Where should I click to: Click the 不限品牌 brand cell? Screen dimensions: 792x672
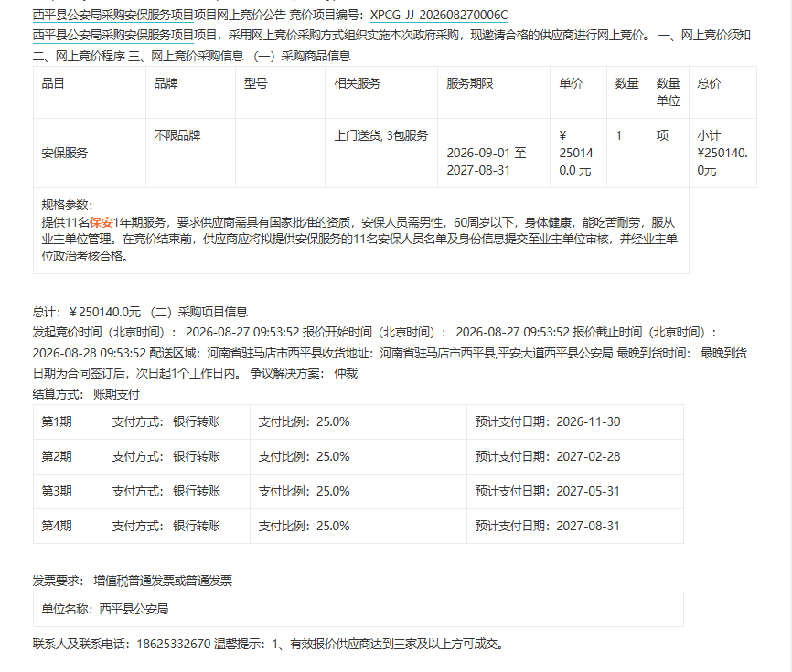click(x=177, y=135)
